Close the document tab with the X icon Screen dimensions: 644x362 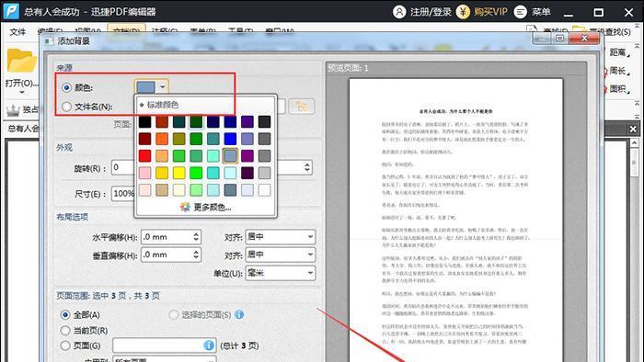633,130
